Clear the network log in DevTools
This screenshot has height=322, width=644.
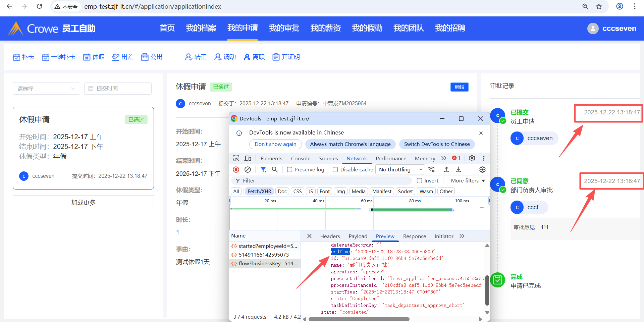pos(248,170)
